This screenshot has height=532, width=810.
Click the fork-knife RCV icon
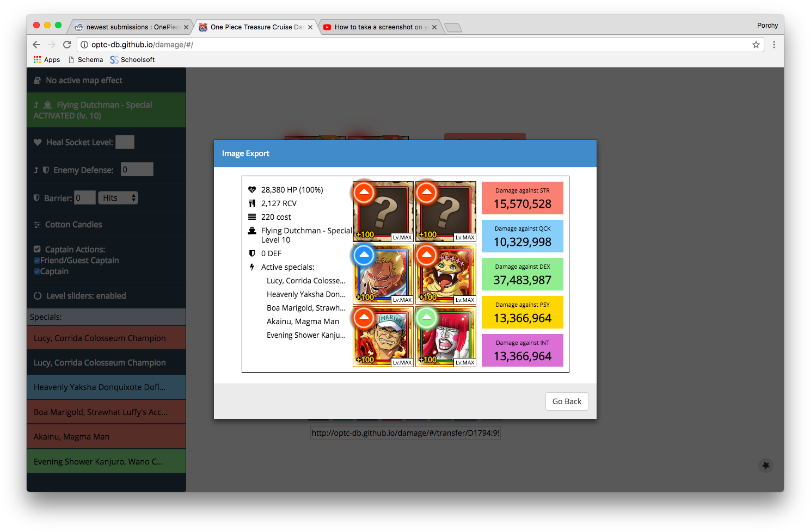pyautogui.click(x=252, y=203)
